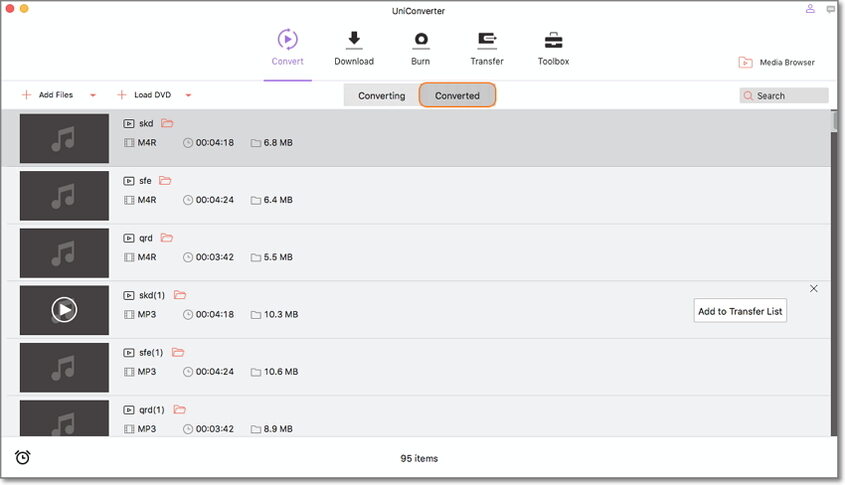Viewport: 845px width, 485px height.
Task: Select the sfe(1) MP3 thumbnail
Action: 64,368
